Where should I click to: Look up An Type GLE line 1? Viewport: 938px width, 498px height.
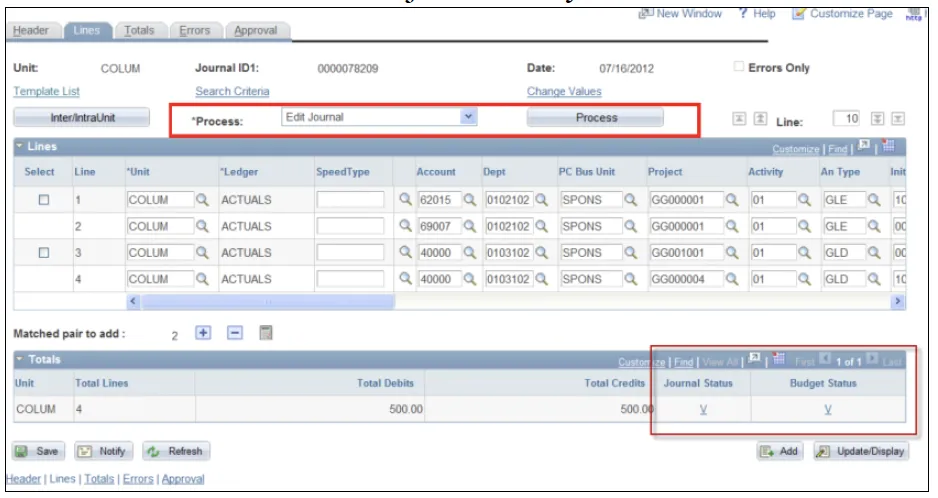874,200
